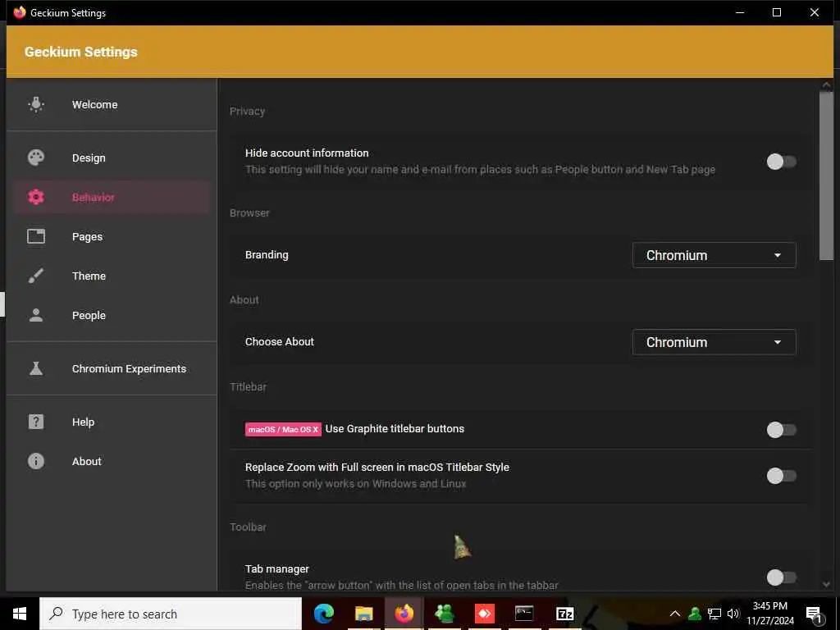Click the Pages window icon
The image size is (840, 630).
(36, 236)
